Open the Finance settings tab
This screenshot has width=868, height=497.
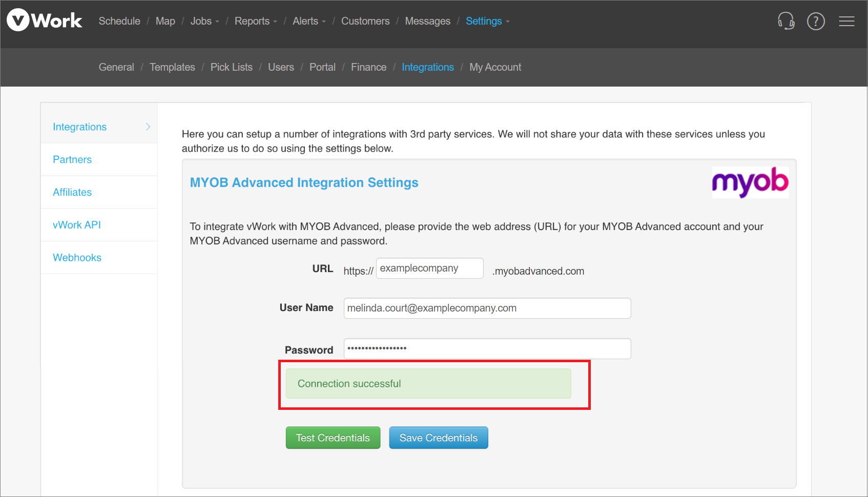(x=368, y=67)
